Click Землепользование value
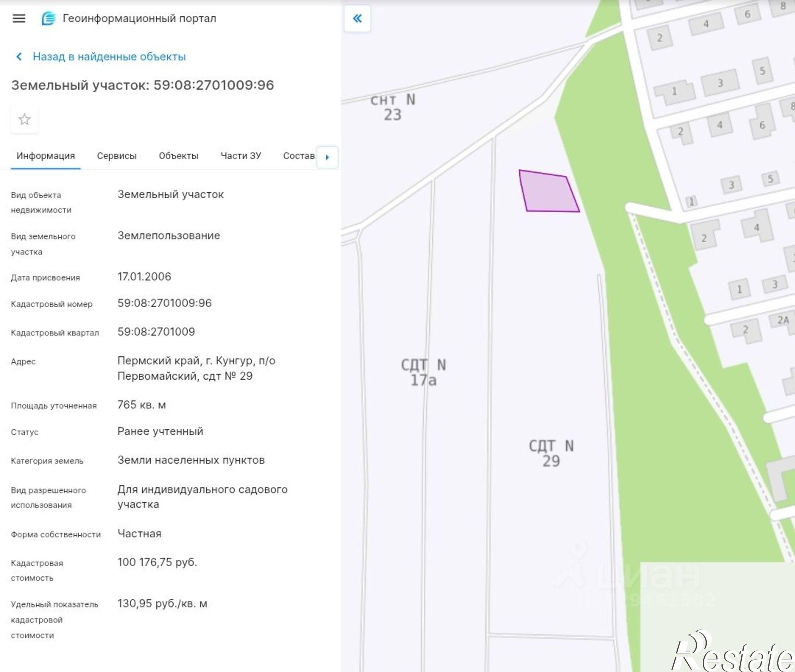 169,236
